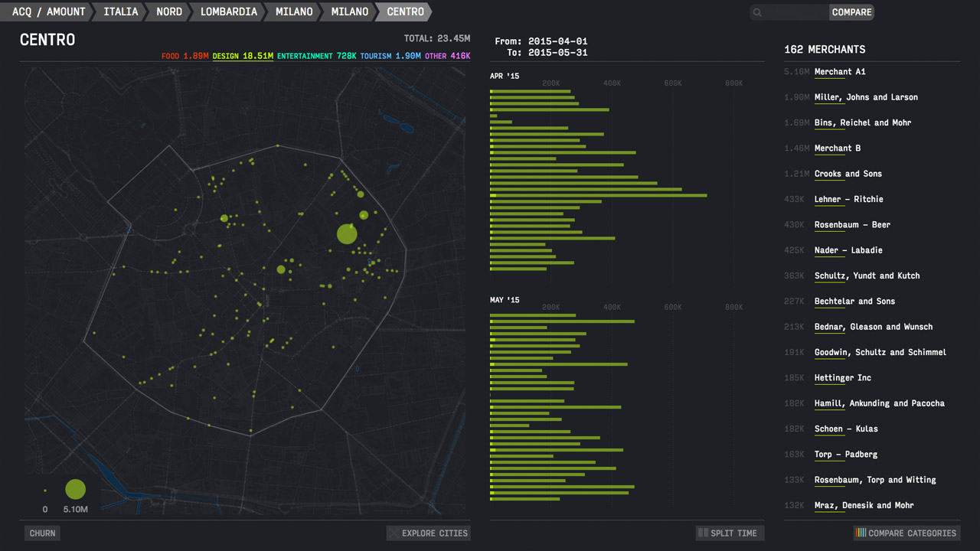Open Bechtelar and Sons merchant
Screen dimensions: 980x551
(x=854, y=302)
